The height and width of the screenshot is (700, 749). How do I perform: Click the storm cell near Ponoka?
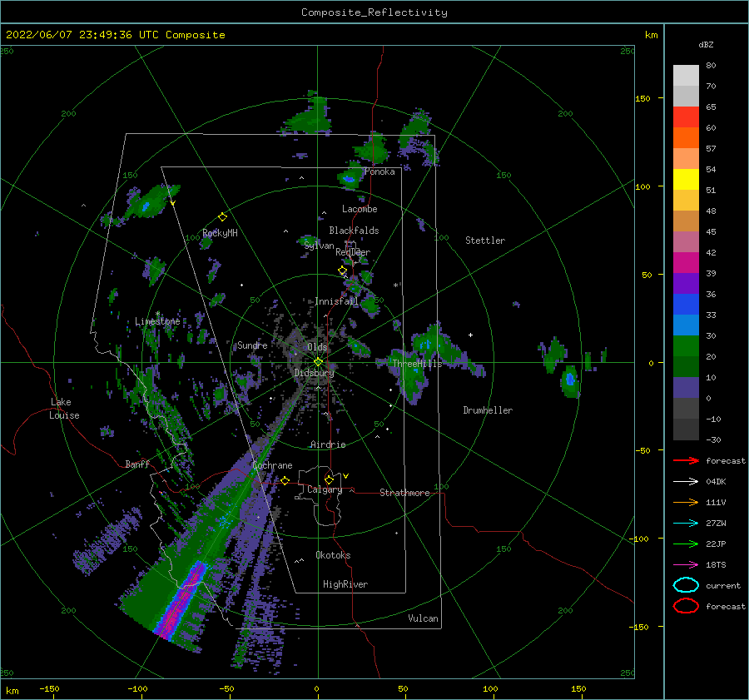tap(350, 179)
